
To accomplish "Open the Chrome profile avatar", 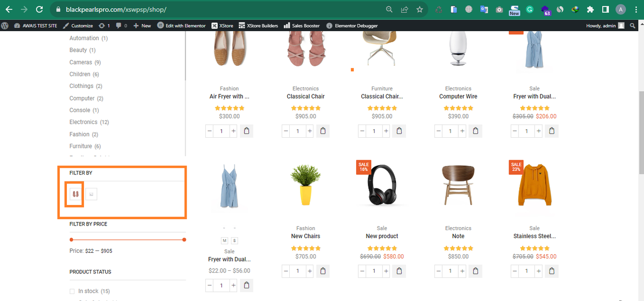I will coord(621,10).
